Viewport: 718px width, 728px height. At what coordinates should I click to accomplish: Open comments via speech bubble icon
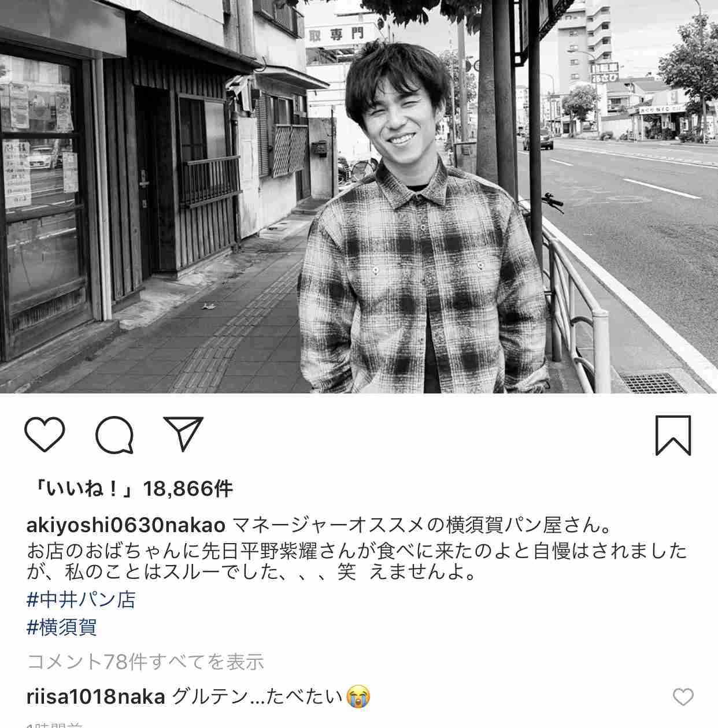click(114, 434)
